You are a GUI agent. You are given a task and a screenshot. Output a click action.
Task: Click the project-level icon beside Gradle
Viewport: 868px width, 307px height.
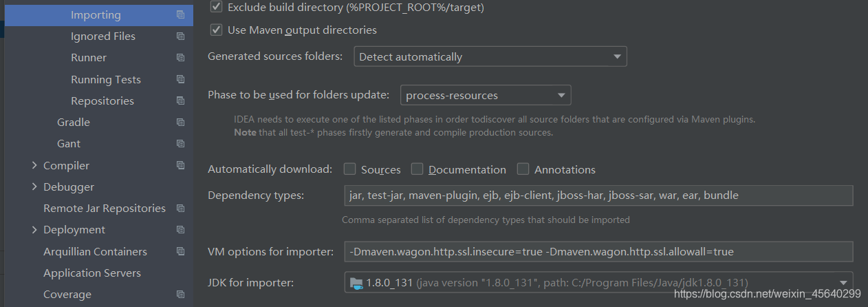coord(180,122)
